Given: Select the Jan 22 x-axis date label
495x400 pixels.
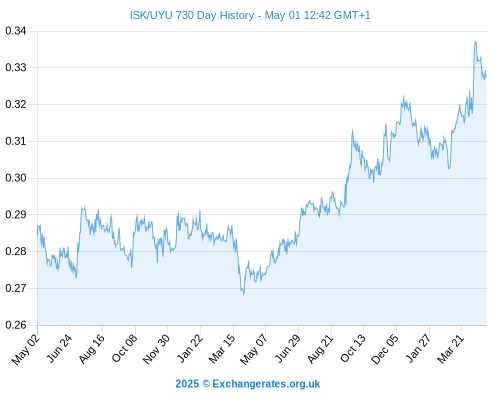Looking at the screenshot, I should [189, 349].
